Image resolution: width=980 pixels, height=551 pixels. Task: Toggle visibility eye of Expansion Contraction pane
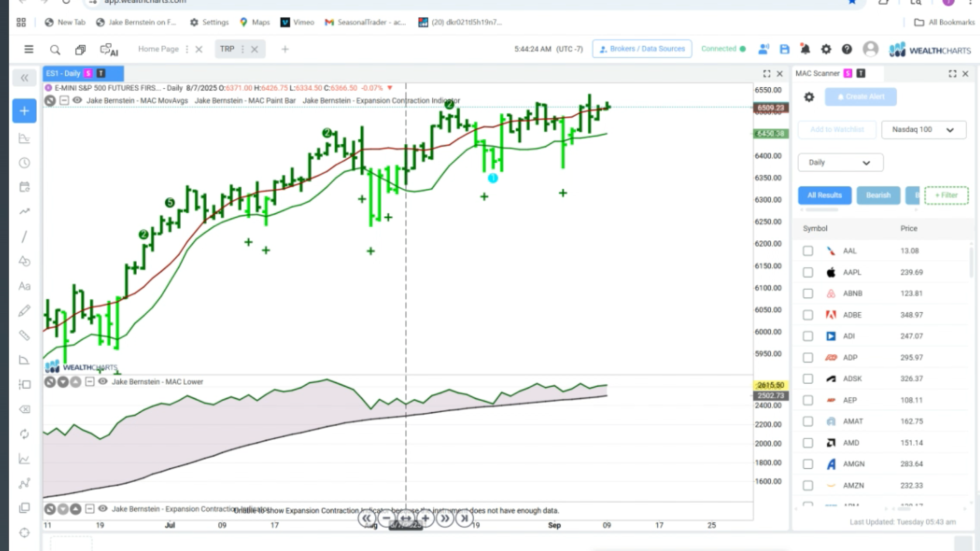pos(103,509)
